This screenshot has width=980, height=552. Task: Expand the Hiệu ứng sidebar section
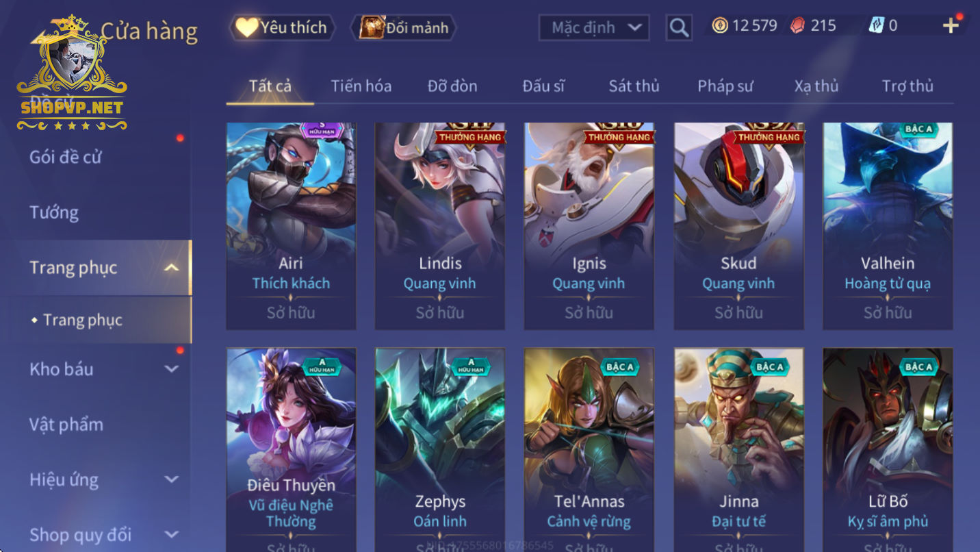(x=172, y=479)
